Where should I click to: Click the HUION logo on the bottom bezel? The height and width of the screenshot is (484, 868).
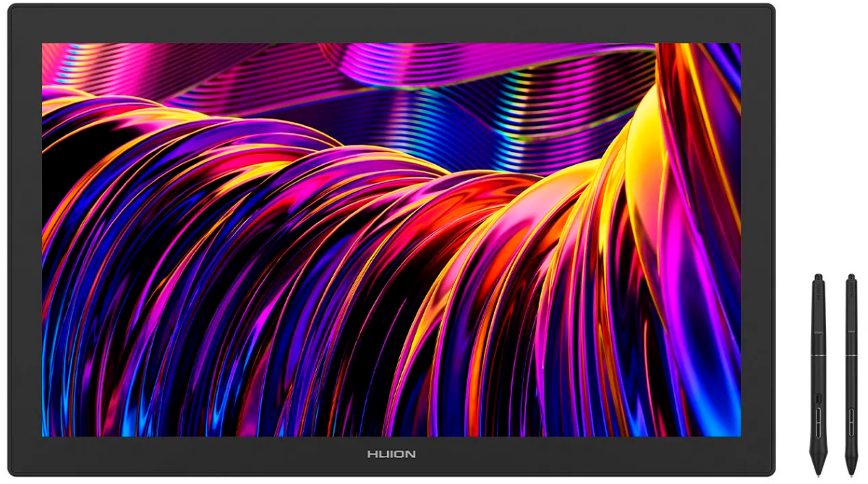click(391, 454)
